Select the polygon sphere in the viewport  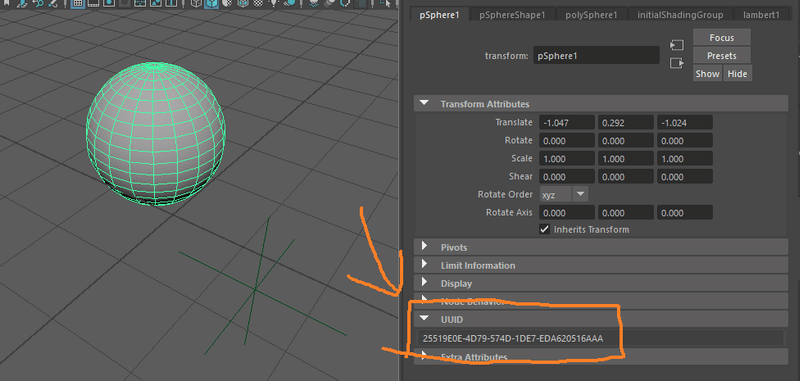[156, 134]
